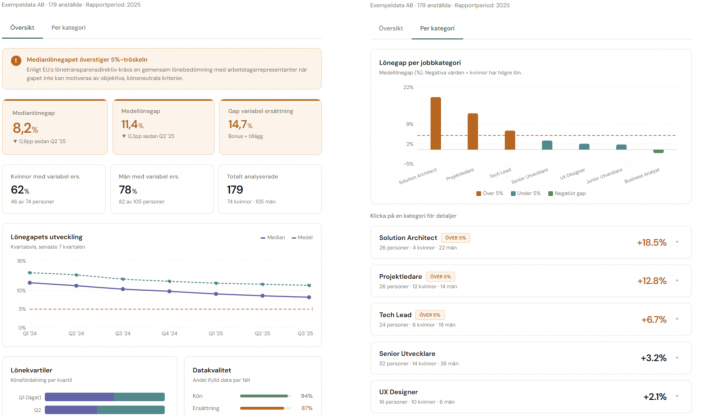
Task: Expand the Projektledare row chevron
Action: pyautogui.click(x=677, y=280)
